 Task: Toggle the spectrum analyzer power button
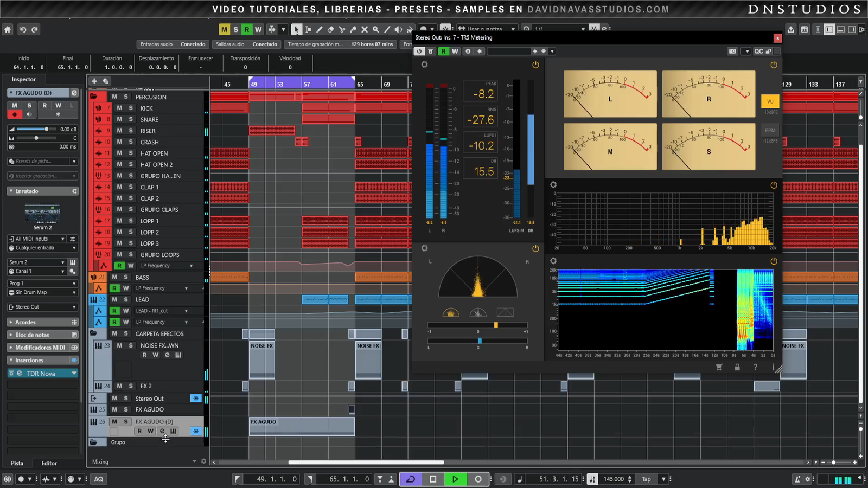774,185
